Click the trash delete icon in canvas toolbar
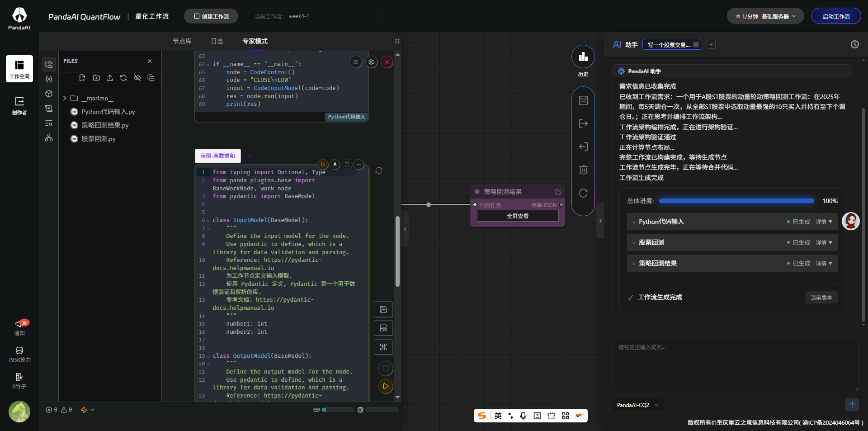 point(583,170)
